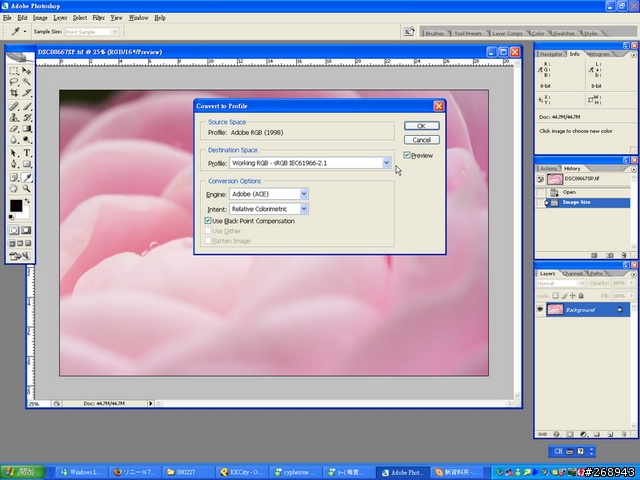The height and width of the screenshot is (480, 640).
Task: Open the tool preset picker arrow
Action: pos(25,31)
